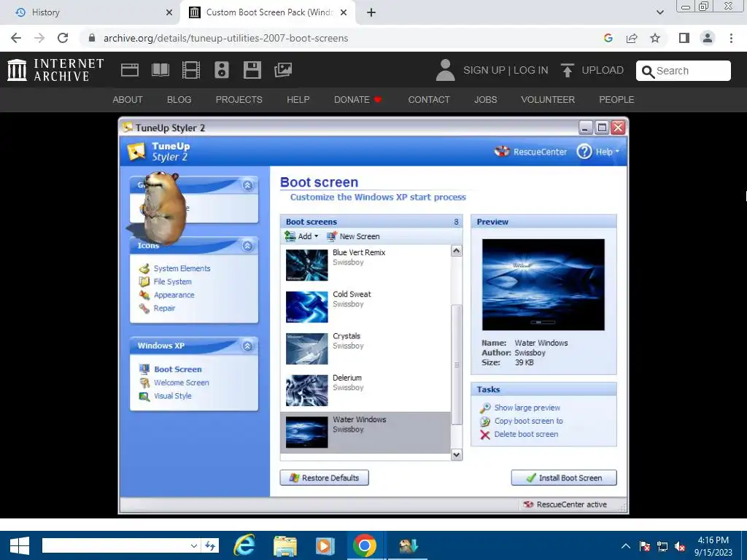Click boot screens list scroll up arrow

pos(457,251)
